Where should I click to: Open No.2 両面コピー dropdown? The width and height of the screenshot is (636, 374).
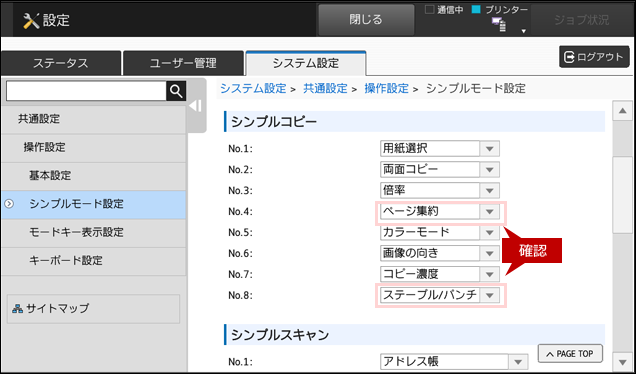(x=440, y=170)
